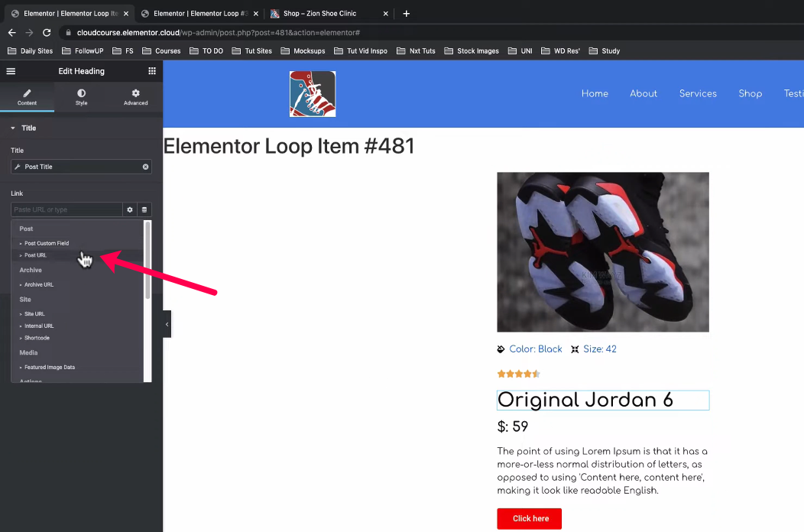This screenshot has height=532, width=804.
Task: Click the site lock icon
Action: click(68, 32)
